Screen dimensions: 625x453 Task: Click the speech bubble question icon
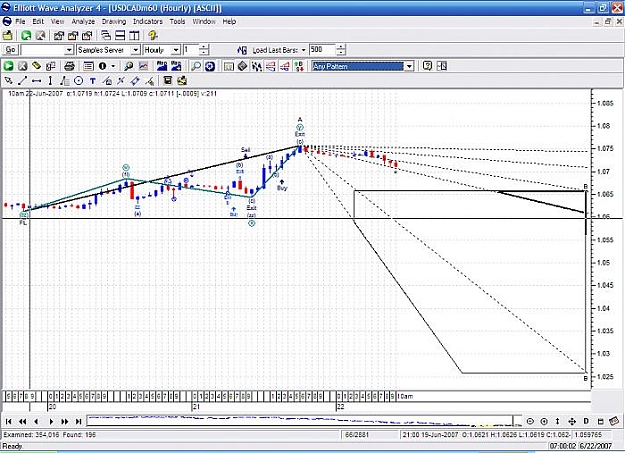point(427,66)
